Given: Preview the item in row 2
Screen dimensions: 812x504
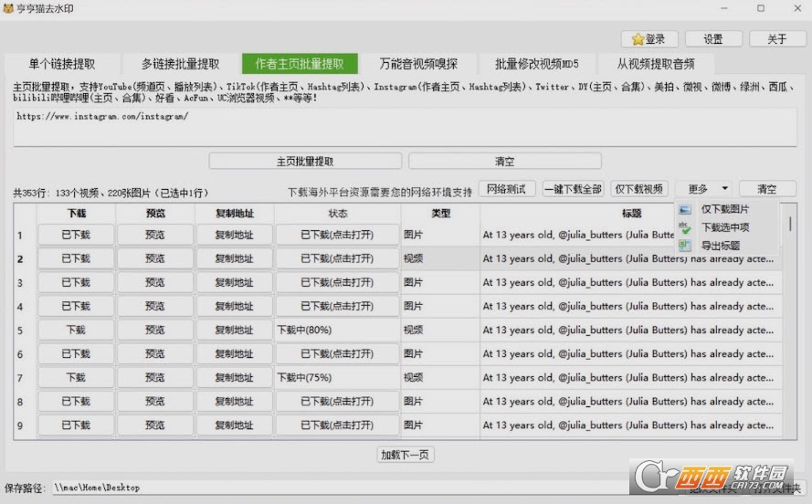Looking at the screenshot, I should coord(155,258).
